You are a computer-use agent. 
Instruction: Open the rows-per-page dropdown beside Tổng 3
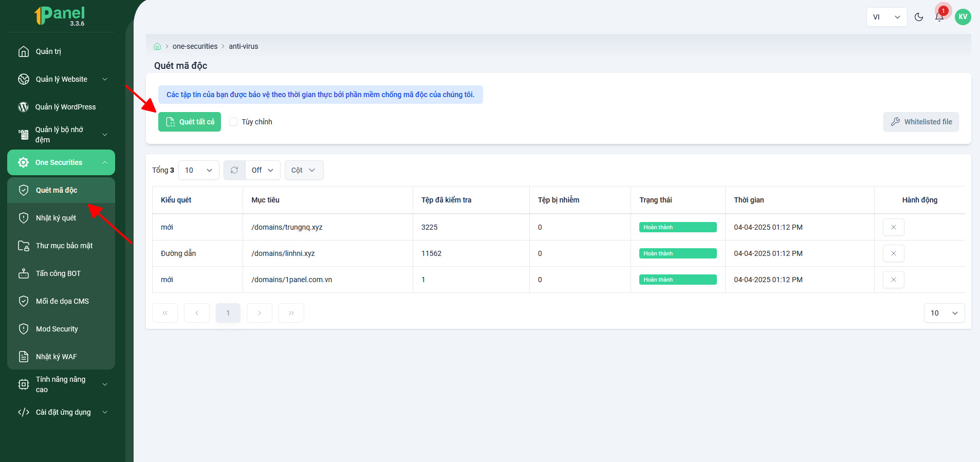pyautogui.click(x=199, y=170)
